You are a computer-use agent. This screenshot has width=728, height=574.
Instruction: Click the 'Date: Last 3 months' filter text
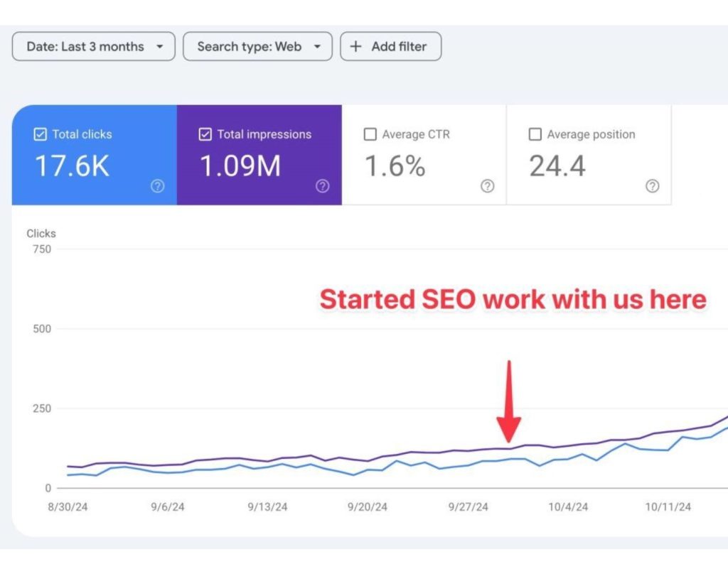85,47
